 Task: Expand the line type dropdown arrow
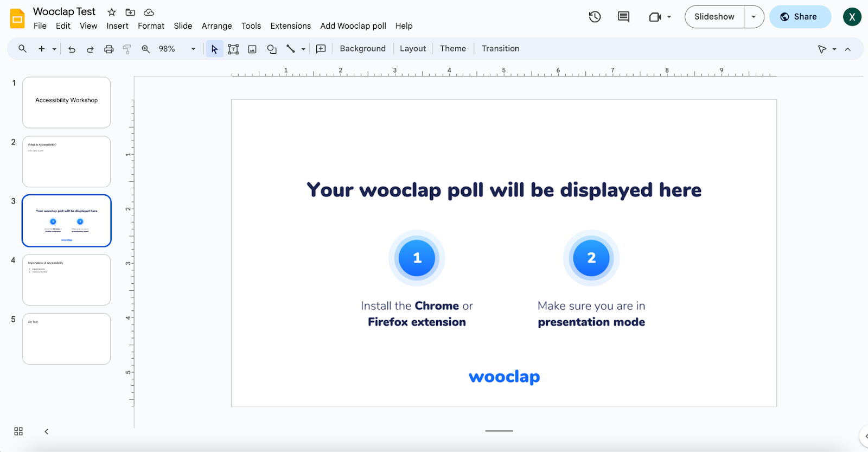303,49
